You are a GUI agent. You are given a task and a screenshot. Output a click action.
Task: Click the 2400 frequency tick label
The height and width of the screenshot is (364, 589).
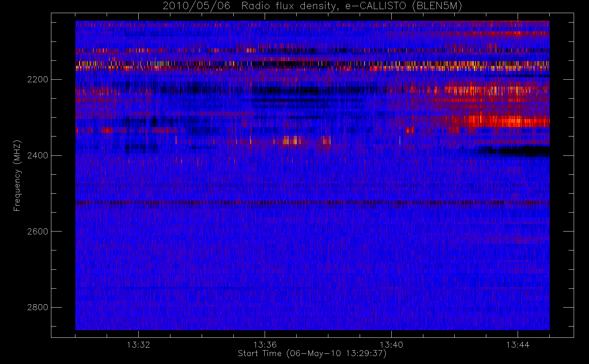tap(37, 155)
